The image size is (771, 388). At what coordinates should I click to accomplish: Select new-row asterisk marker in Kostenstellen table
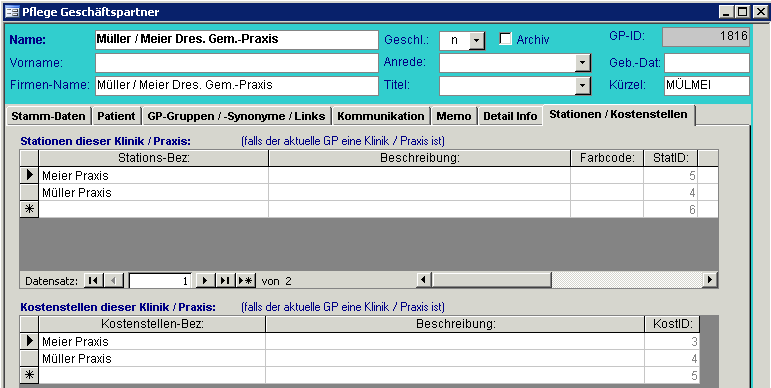click(30, 375)
